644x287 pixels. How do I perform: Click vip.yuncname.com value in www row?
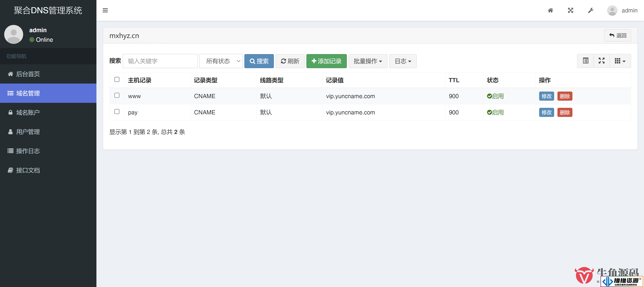click(350, 96)
